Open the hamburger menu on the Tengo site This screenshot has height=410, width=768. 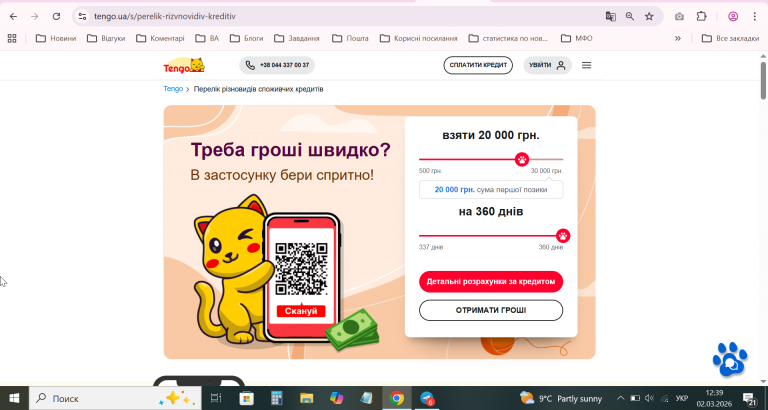tap(586, 65)
